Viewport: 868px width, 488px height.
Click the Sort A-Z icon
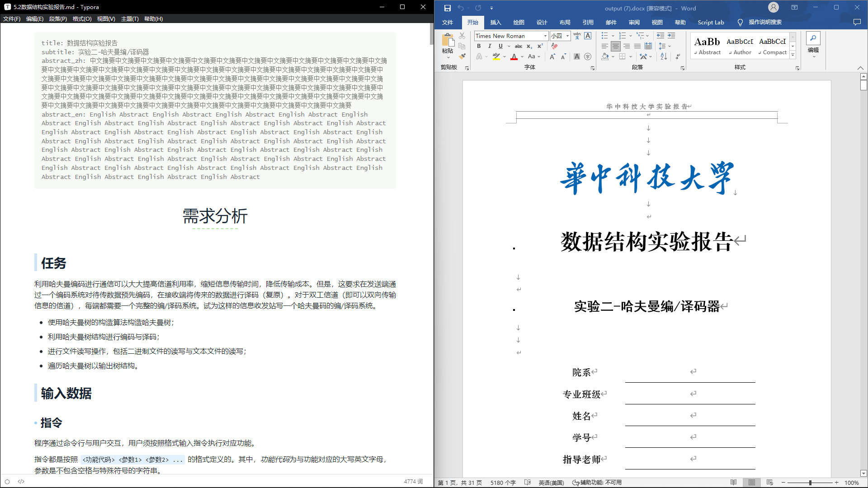click(664, 56)
